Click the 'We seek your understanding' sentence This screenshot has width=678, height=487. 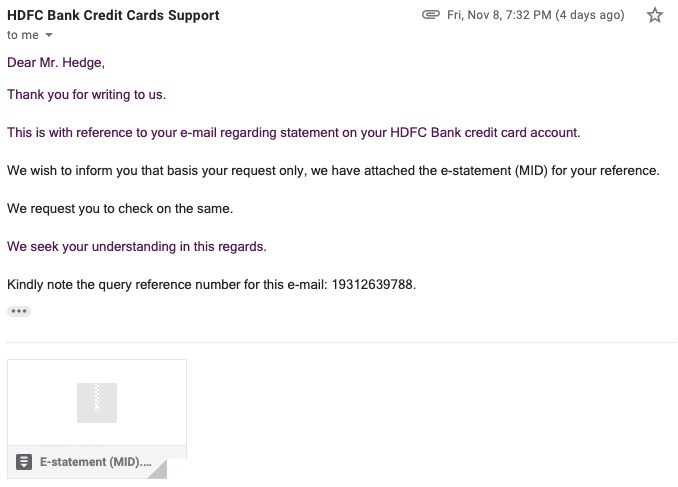coord(137,246)
